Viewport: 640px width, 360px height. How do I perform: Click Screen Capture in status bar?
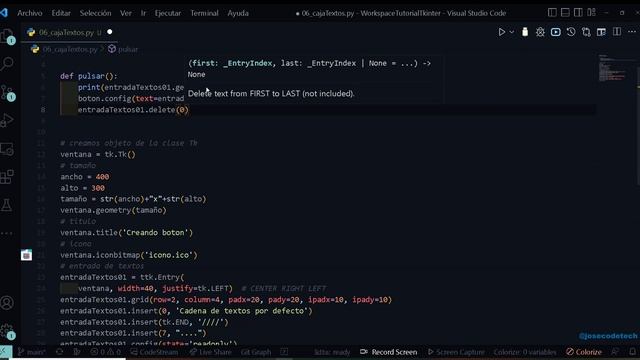(456, 352)
